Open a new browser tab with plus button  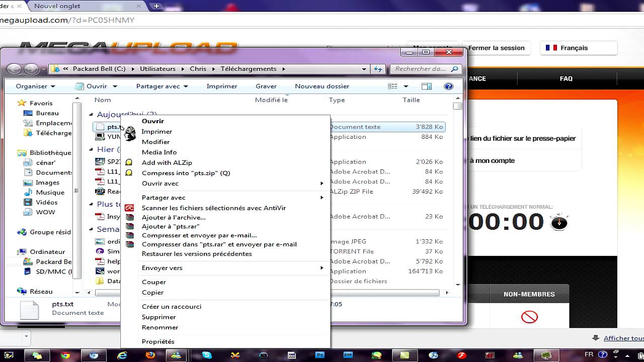coord(156,6)
